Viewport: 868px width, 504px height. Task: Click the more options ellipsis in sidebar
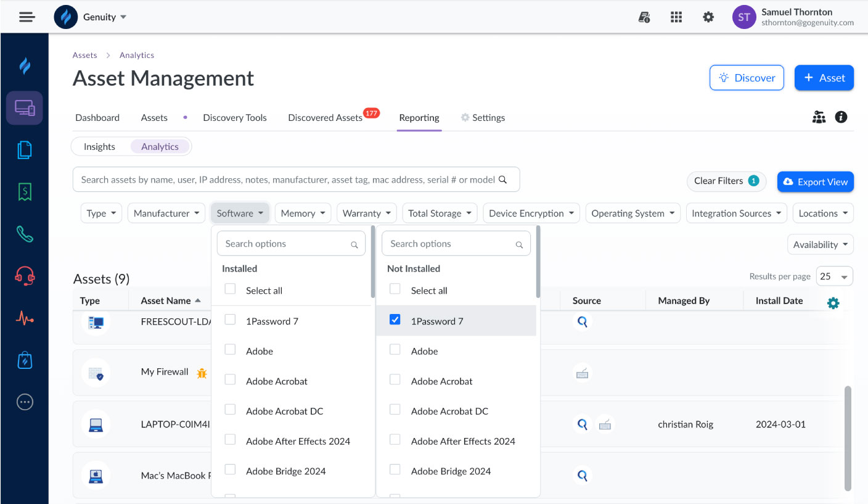point(25,402)
